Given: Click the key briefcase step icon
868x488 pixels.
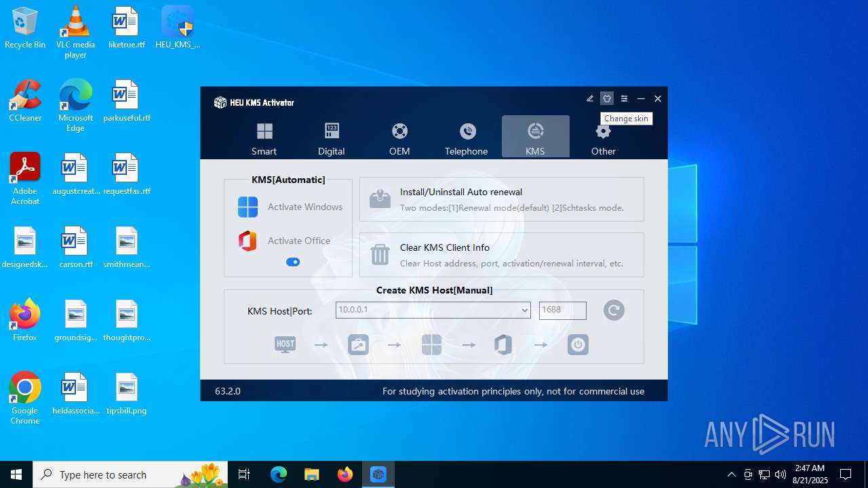Looking at the screenshot, I should click(358, 344).
